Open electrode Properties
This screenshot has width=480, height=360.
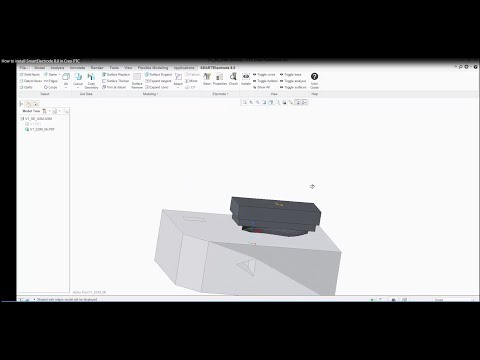[220, 79]
